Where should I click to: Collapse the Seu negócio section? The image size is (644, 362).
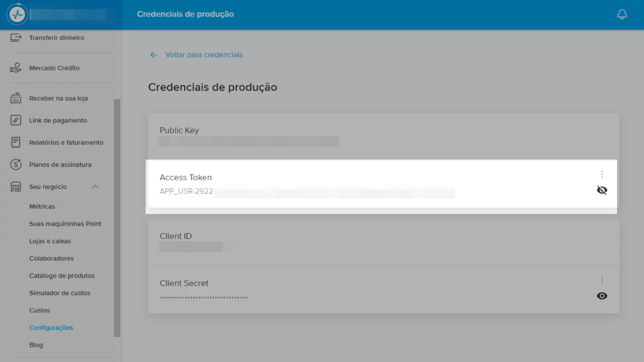(95, 187)
